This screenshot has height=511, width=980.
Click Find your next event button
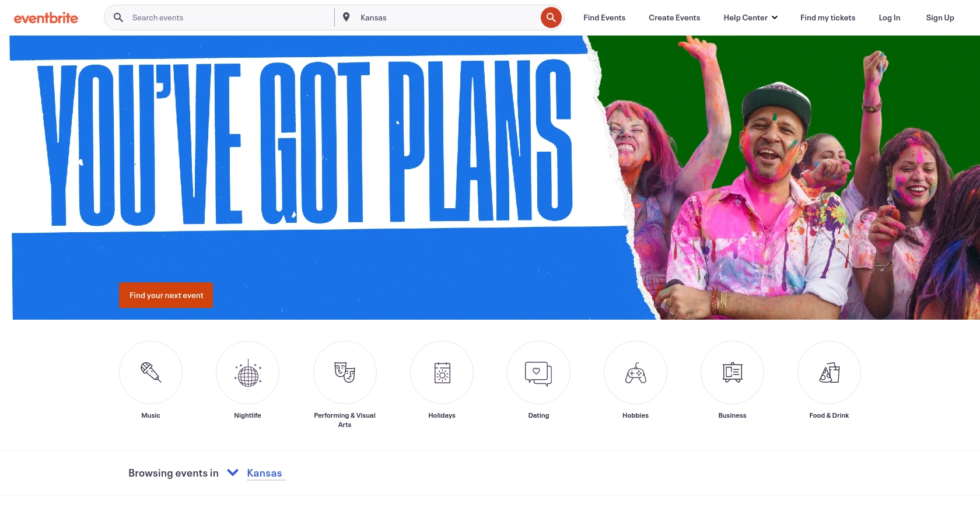[166, 295]
